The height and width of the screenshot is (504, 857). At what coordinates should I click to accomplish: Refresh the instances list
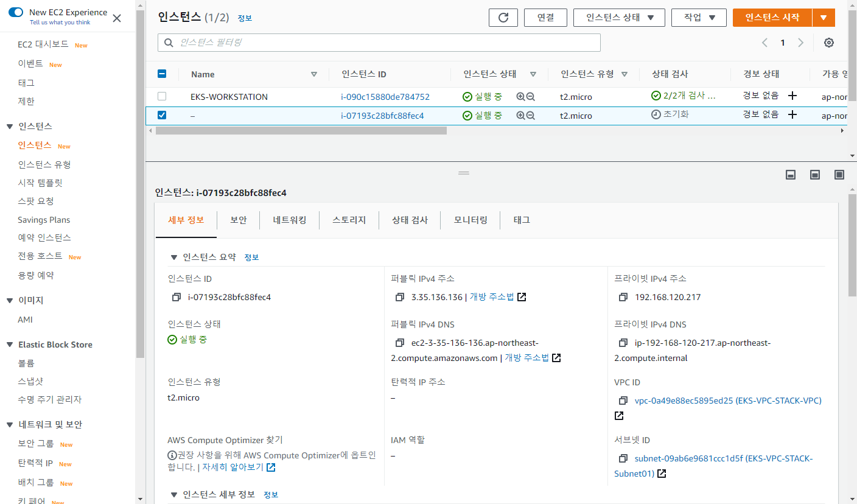[x=503, y=18]
